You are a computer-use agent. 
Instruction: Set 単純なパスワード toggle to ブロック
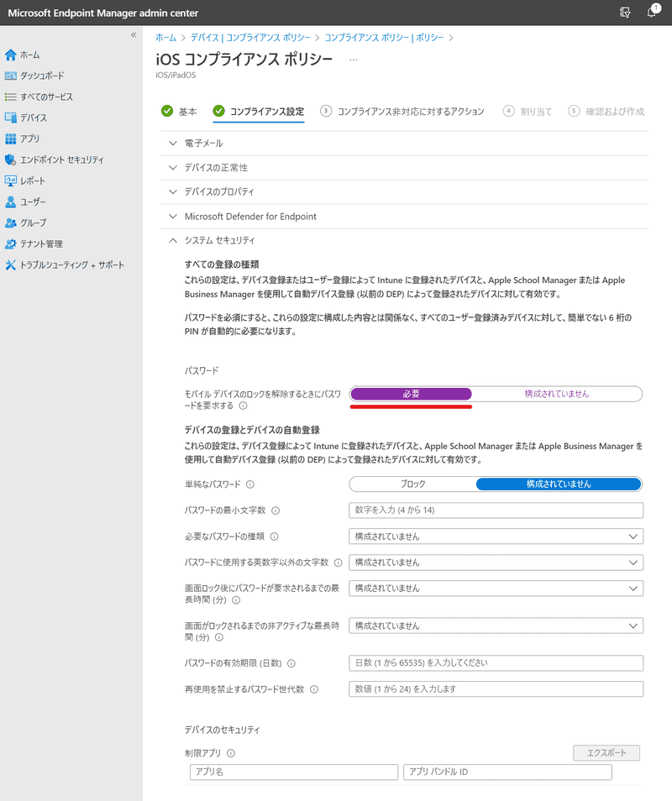412,484
